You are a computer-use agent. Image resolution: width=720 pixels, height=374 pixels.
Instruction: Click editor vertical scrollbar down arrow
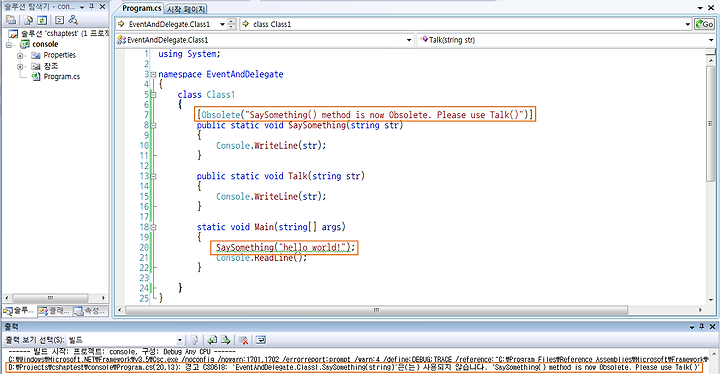pos(710,300)
